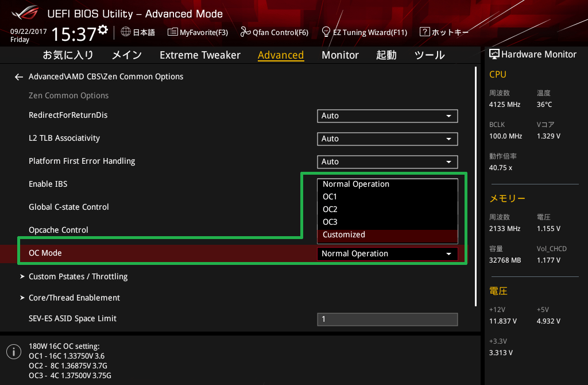Viewport: 588px width, 385px height.
Task: Switch to the Extreme Tweaker tab
Action: click(x=200, y=55)
